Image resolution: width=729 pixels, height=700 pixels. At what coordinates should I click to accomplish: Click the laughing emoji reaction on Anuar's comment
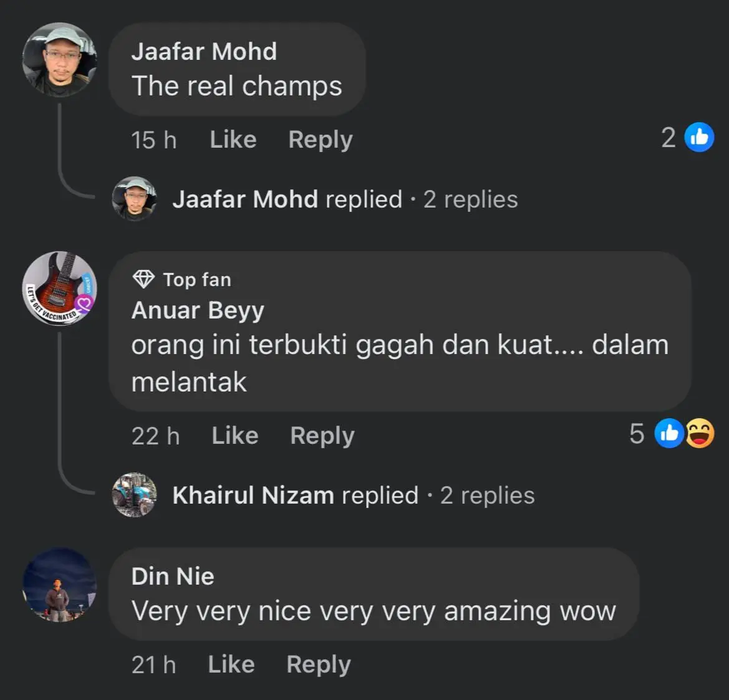(x=700, y=433)
